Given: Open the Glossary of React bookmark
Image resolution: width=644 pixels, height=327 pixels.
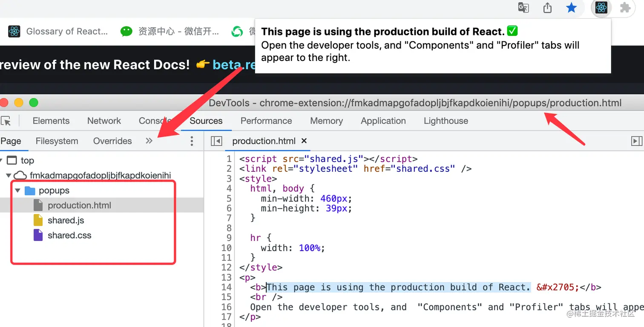Looking at the screenshot, I should [58, 31].
